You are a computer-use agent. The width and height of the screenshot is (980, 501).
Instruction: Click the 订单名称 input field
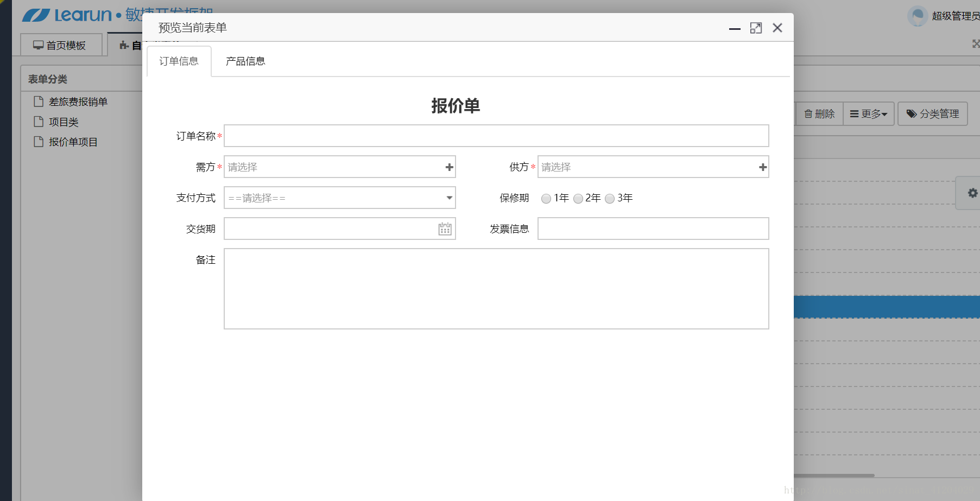tap(496, 136)
